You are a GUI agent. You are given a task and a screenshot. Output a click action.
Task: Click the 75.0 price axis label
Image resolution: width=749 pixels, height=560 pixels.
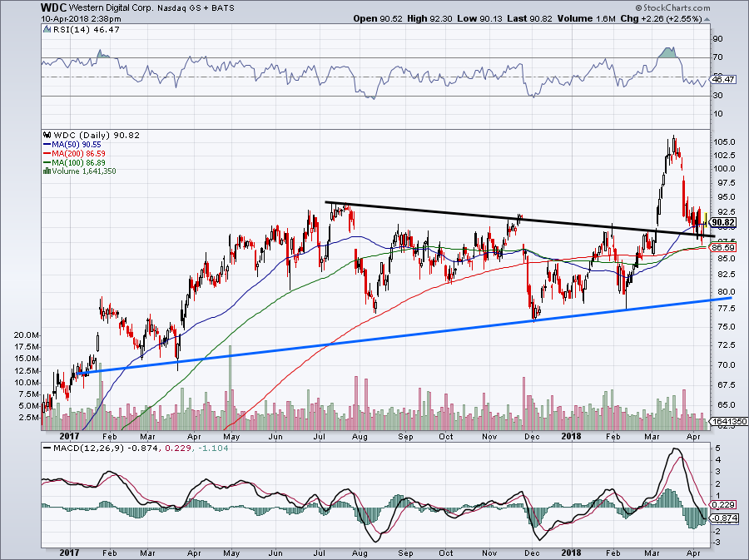(725, 327)
